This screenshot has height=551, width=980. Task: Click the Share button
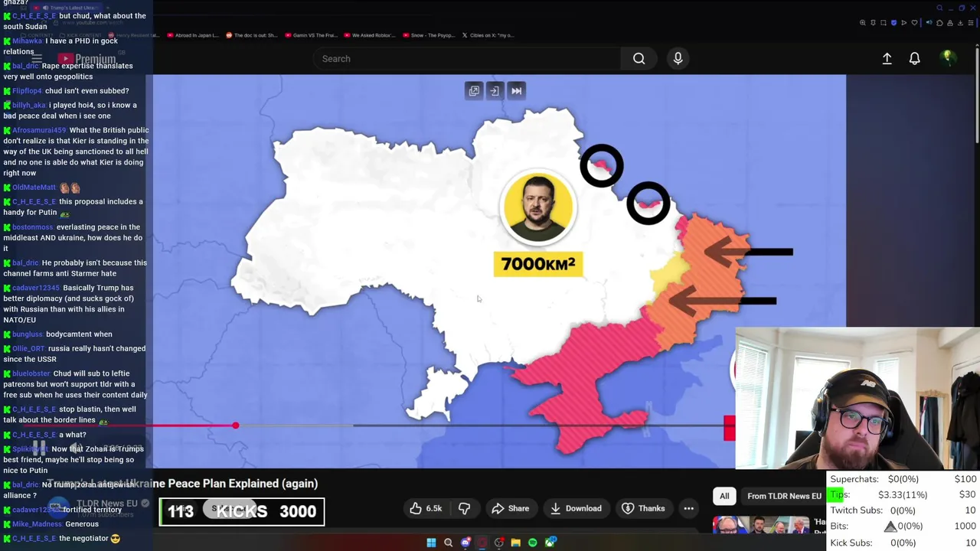[510, 508]
